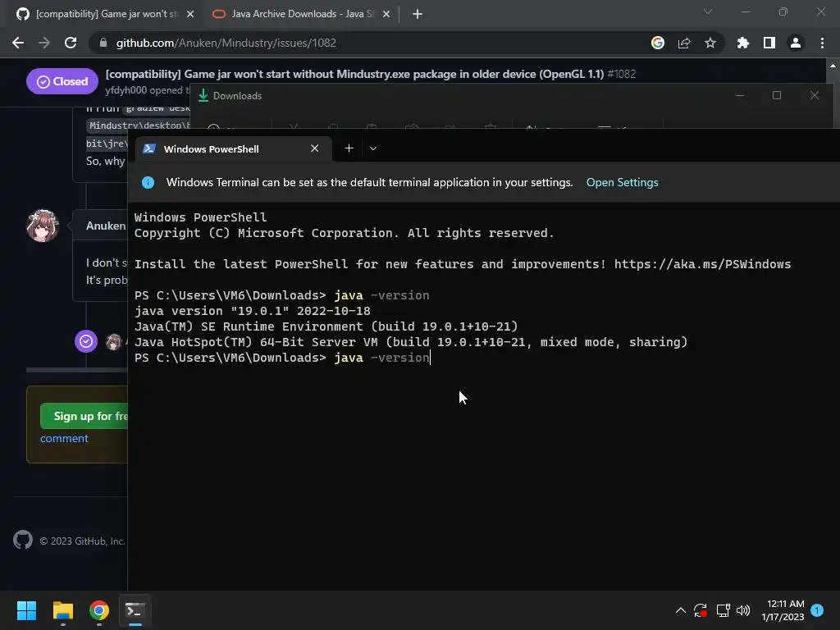This screenshot has width=840, height=630.
Task: Select the Windows PowerShell terminal tab
Action: pos(233,149)
